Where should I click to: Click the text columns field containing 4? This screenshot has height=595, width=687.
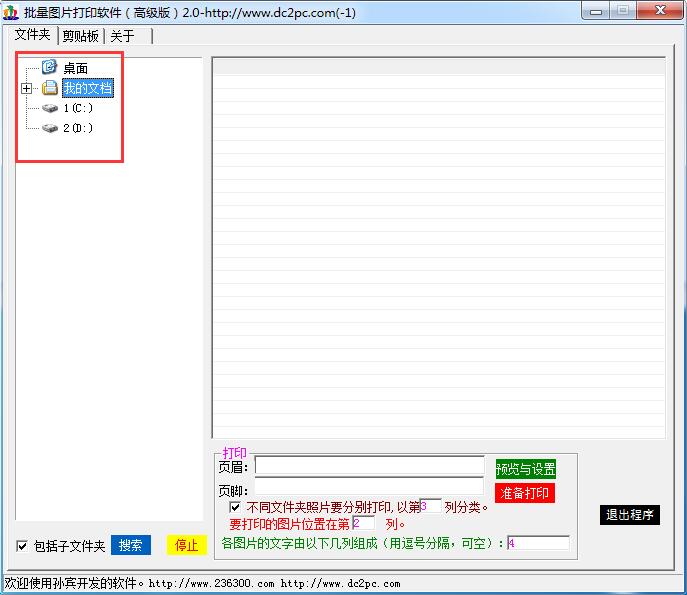coord(538,543)
